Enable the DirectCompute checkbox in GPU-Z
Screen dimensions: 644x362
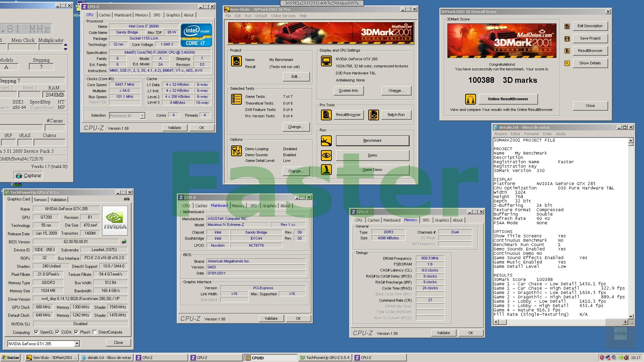pyautogui.click(x=95, y=332)
